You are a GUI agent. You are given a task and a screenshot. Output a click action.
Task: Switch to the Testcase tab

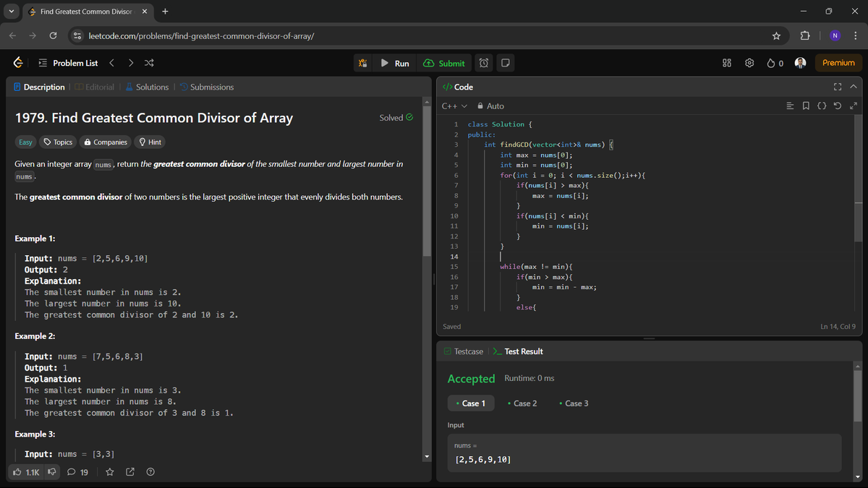click(x=463, y=351)
